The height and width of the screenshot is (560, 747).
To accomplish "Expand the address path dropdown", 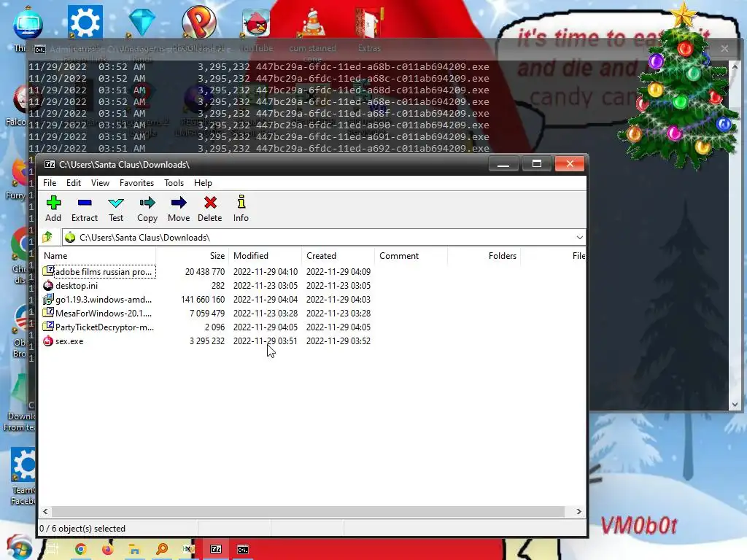I will [x=579, y=237].
